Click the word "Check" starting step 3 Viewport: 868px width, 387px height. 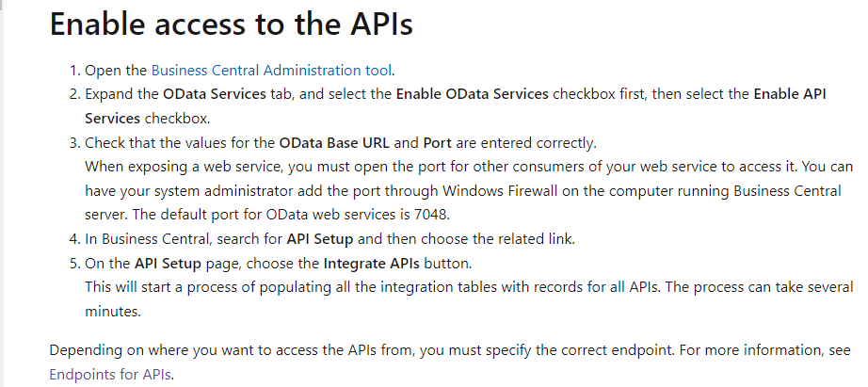pos(105,143)
